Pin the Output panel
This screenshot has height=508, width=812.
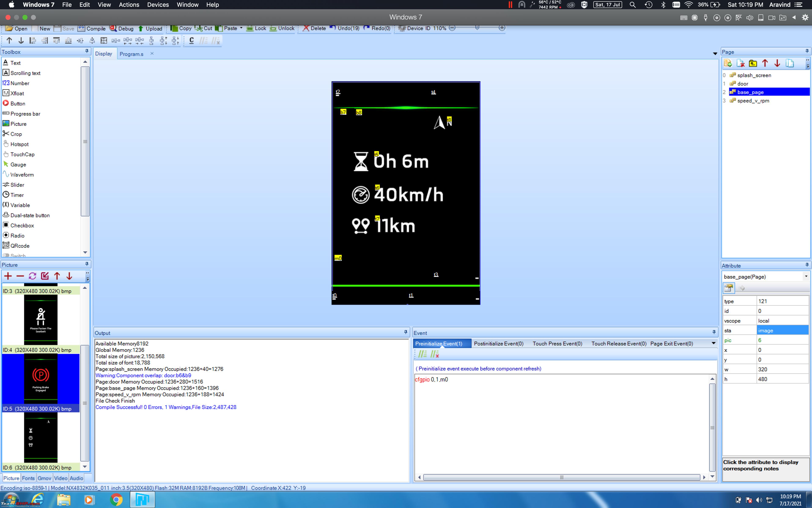pyautogui.click(x=406, y=332)
